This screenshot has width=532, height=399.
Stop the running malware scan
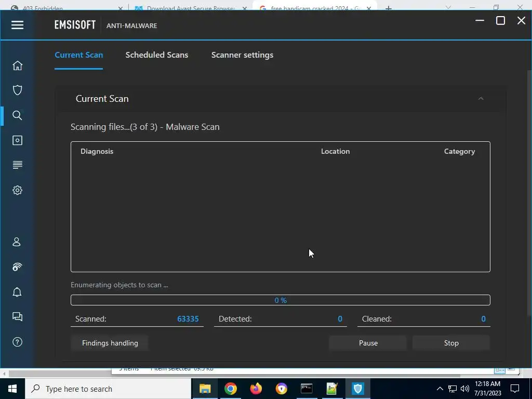[x=451, y=343]
